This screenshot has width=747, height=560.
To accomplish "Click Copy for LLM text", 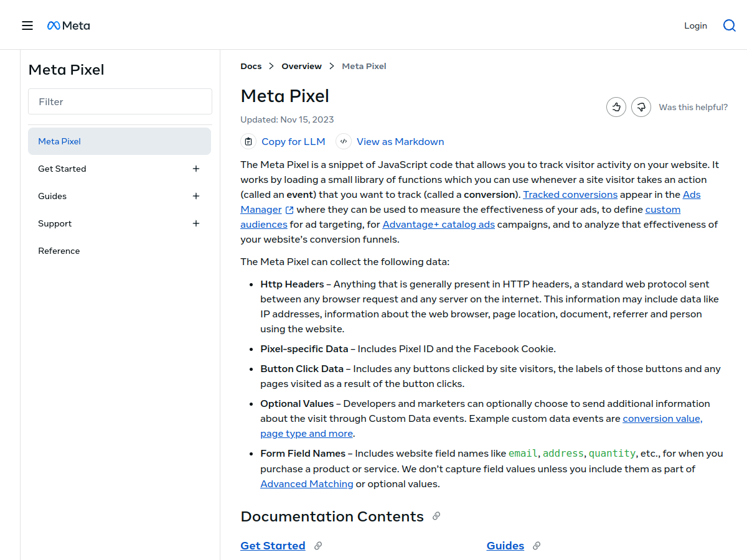I will [x=293, y=141].
